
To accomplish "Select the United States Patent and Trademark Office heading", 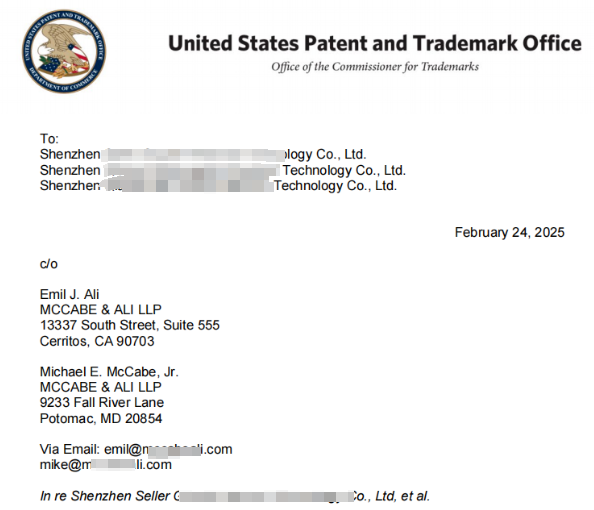I will 375,43.
